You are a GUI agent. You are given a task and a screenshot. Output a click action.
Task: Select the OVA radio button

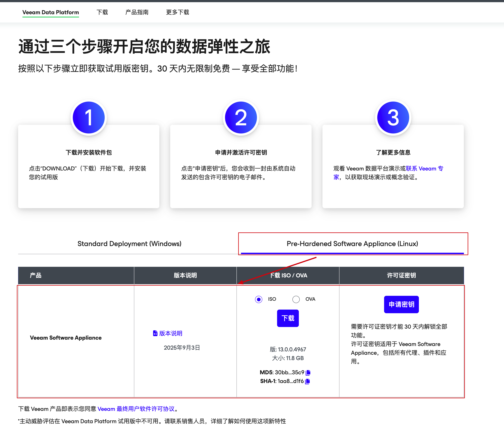pos(296,299)
